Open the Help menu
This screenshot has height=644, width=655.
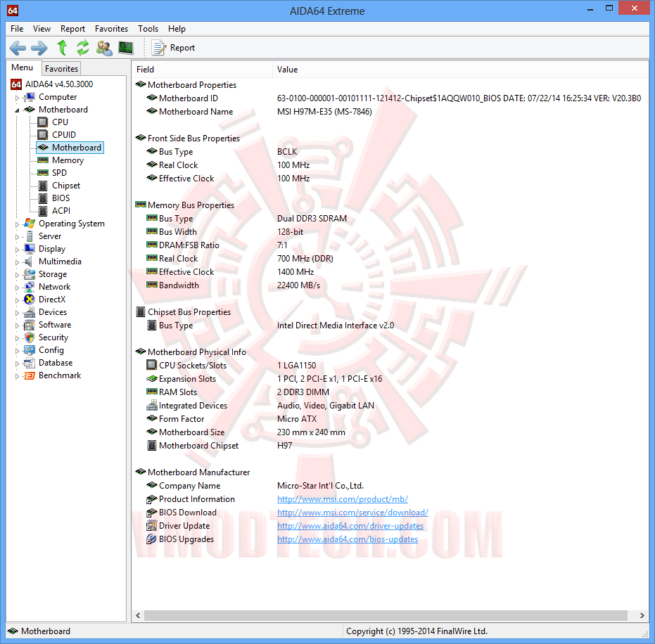click(177, 29)
